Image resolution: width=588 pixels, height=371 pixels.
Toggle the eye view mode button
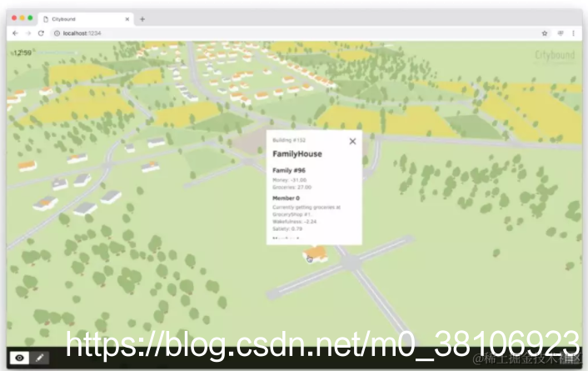pos(19,358)
